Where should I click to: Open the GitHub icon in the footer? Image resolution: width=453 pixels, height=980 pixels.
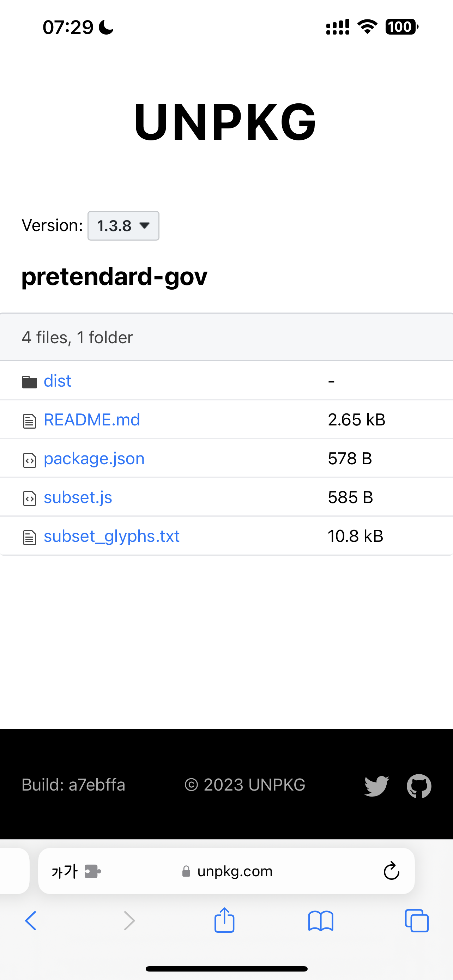419,785
